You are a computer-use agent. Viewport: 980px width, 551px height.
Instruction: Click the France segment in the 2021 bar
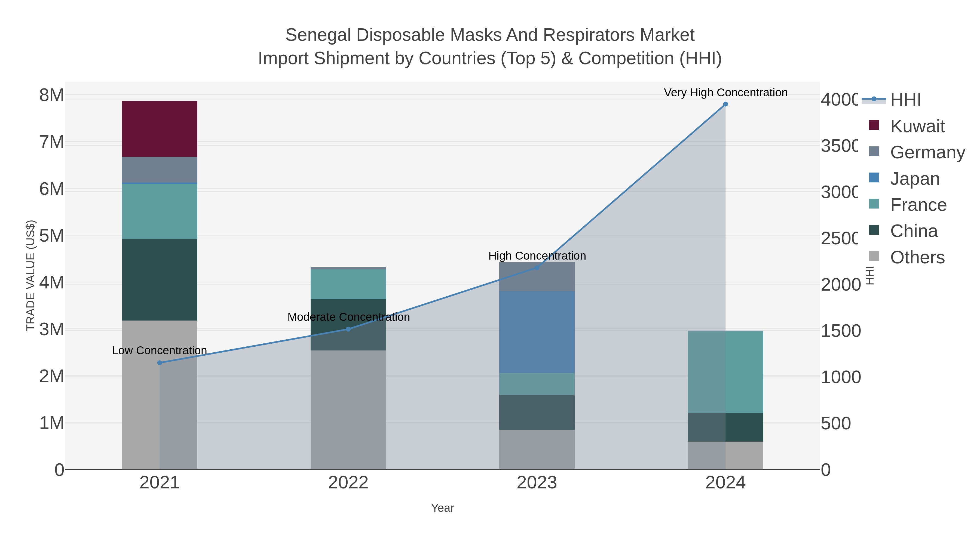160,211
